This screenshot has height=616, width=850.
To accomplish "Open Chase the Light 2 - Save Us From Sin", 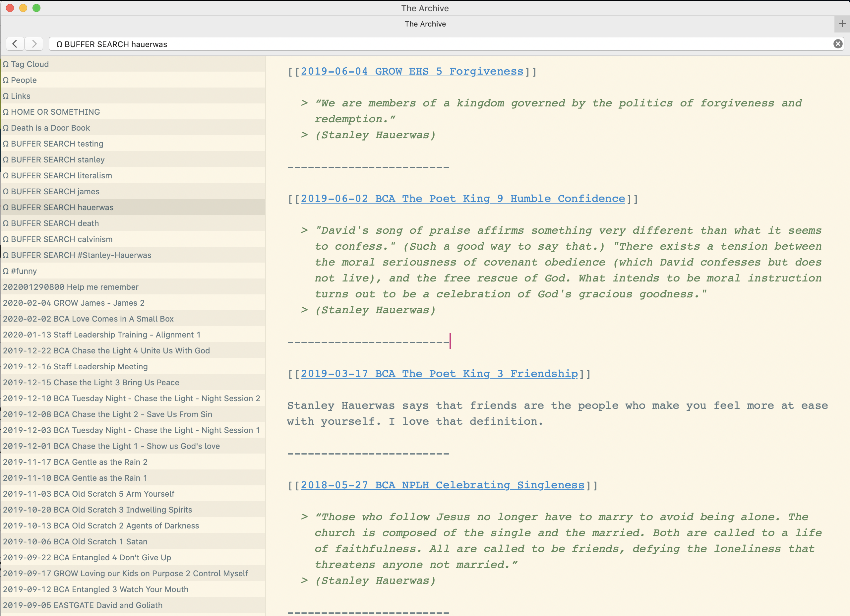I will (x=133, y=414).
